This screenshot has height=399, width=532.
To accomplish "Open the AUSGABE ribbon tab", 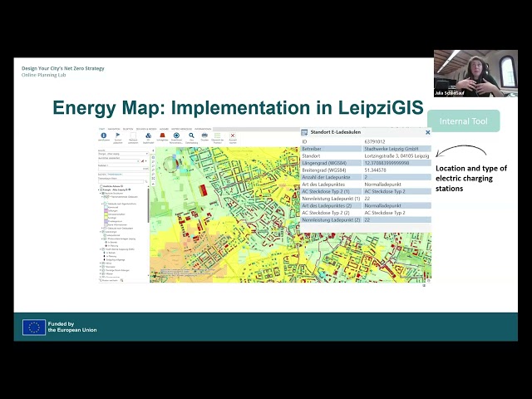I will [164, 129].
